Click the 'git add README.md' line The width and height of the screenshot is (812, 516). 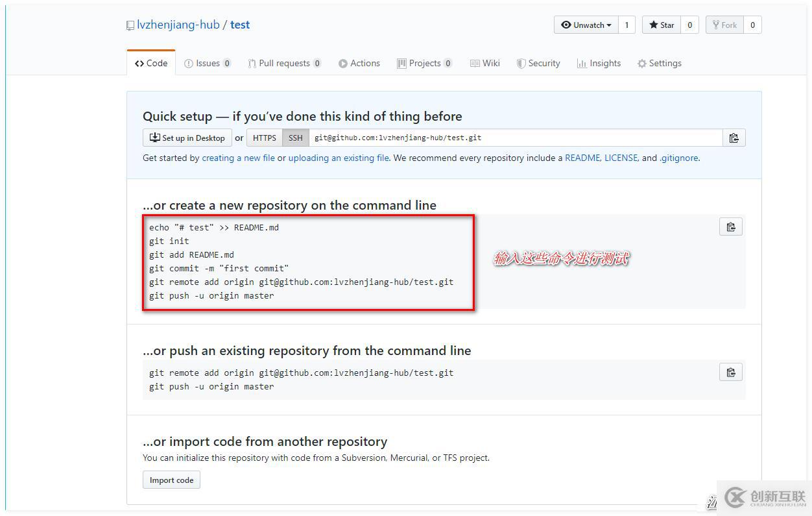[x=191, y=254]
